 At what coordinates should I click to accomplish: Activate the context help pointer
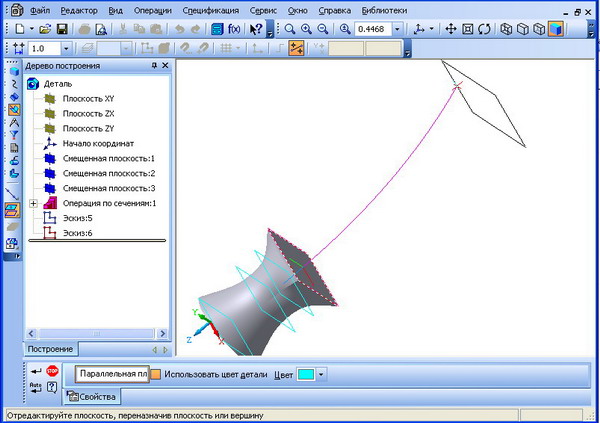pos(256,29)
